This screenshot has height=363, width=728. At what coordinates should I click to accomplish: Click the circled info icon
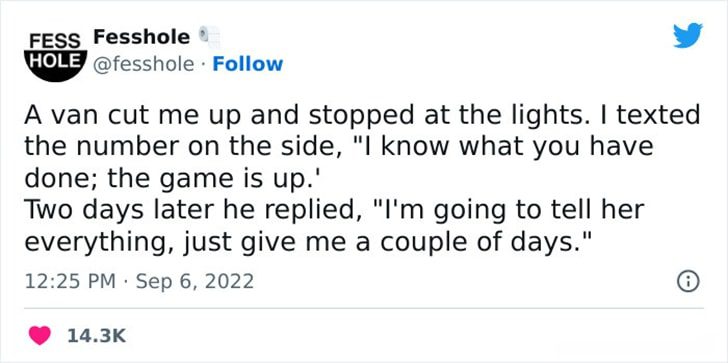[688, 282]
